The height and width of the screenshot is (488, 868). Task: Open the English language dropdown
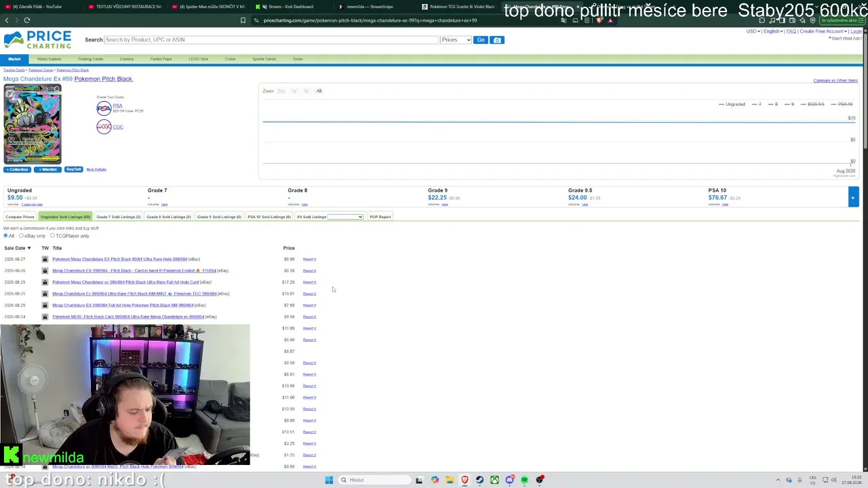pos(773,31)
